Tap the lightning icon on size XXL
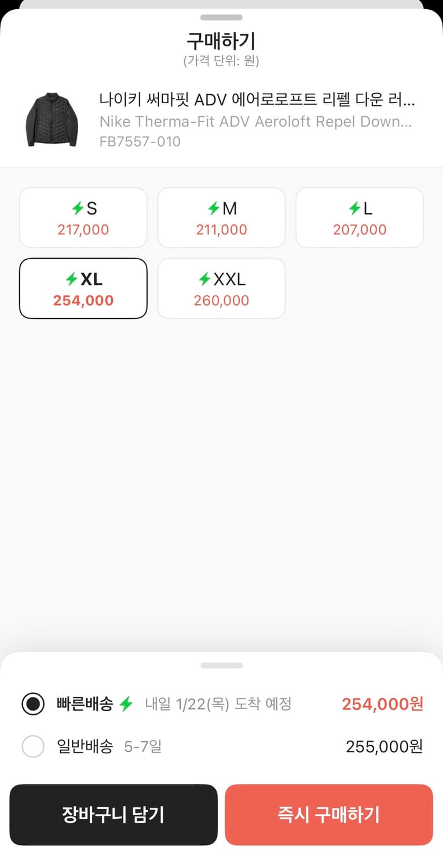Image resolution: width=443 pixels, height=868 pixels. point(204,279)
